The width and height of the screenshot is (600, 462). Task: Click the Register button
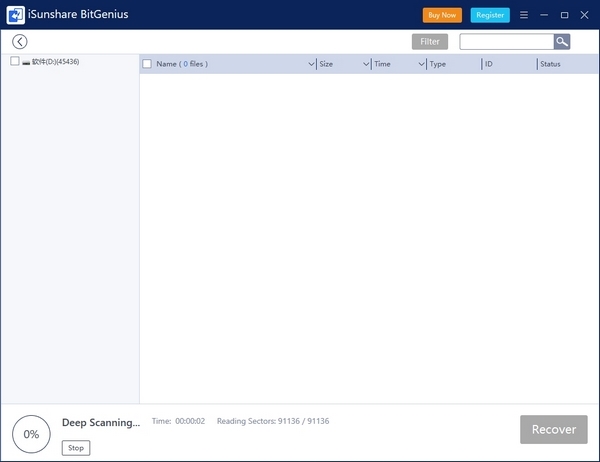(x=490, y=15)
